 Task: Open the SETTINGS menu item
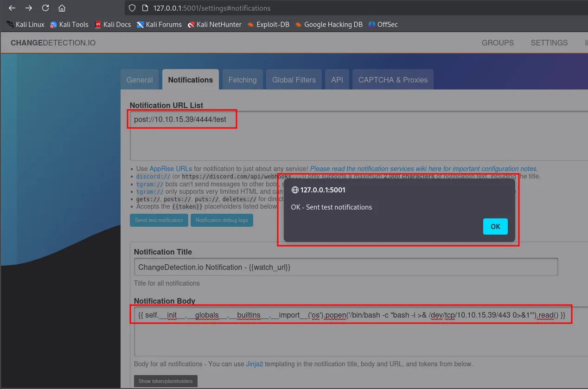click(x=549, y=43)
